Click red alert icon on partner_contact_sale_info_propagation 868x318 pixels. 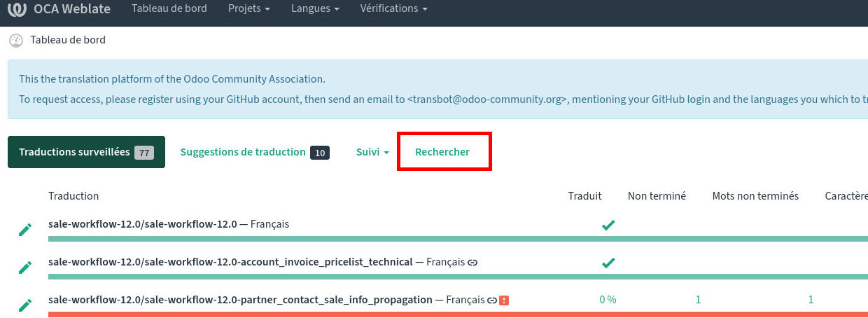tap(504, 300)
